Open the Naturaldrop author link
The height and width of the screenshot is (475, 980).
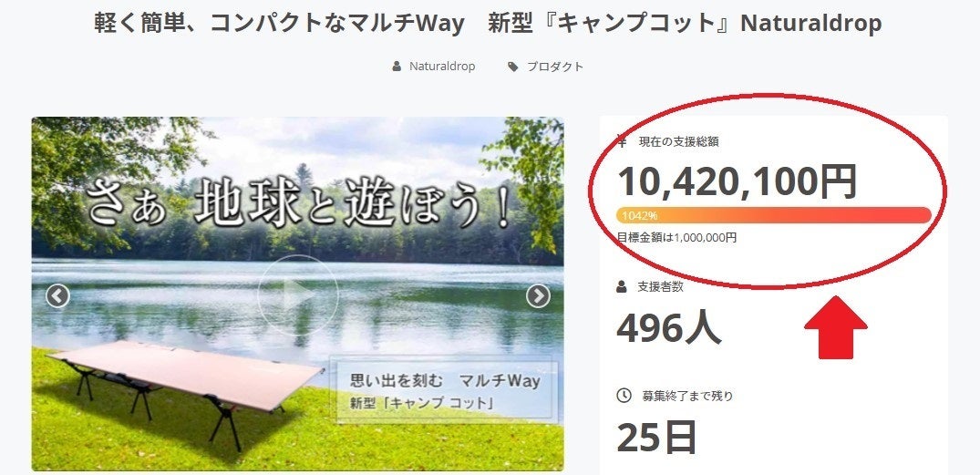(x=442, y=67)
